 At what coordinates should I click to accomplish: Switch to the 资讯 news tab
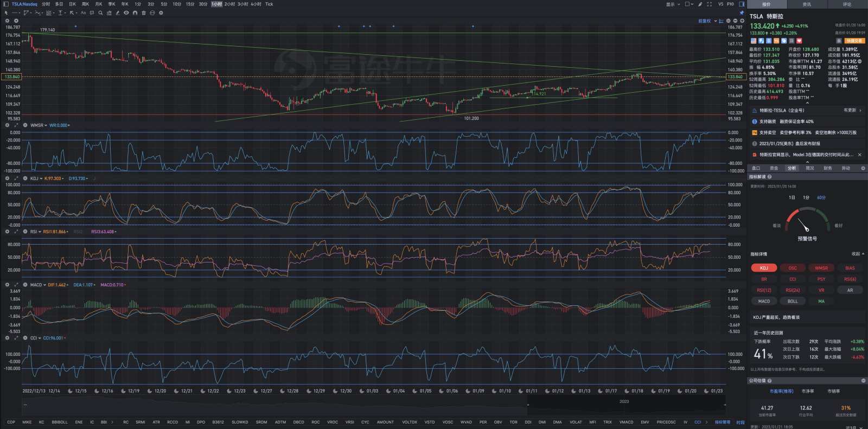click(x=807, y=4)
